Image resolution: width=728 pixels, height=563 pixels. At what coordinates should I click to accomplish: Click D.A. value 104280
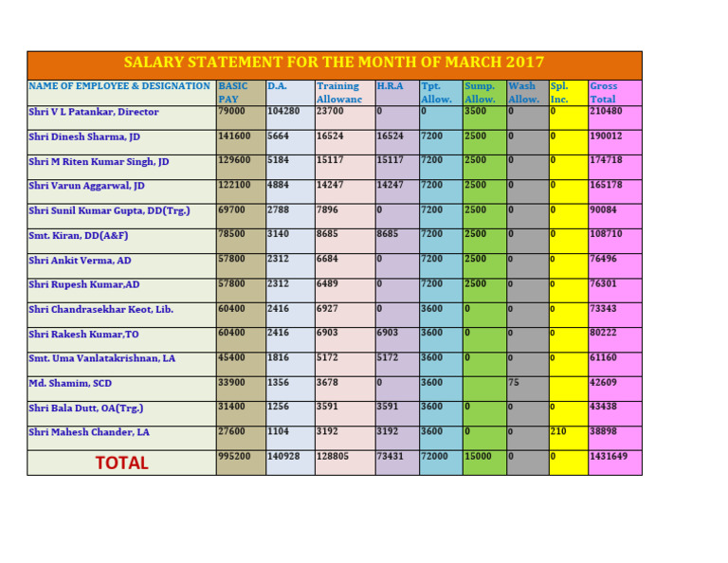[283, 111]
